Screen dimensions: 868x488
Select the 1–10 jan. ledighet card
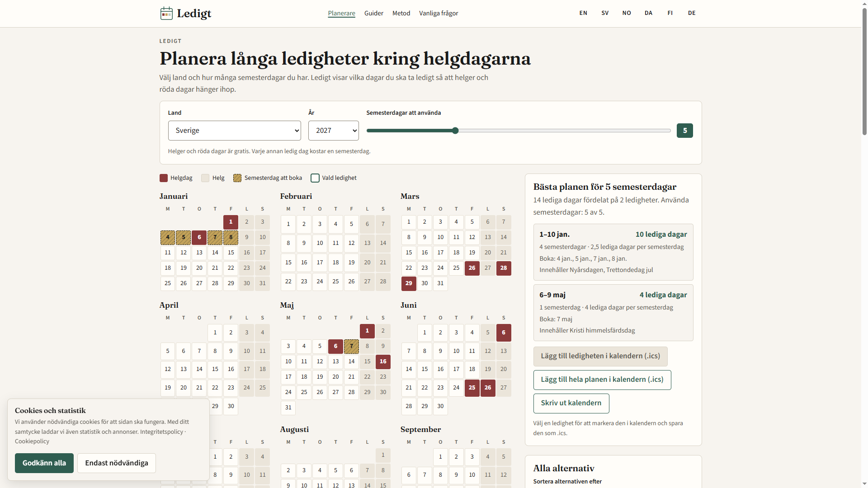pos(613,252)
